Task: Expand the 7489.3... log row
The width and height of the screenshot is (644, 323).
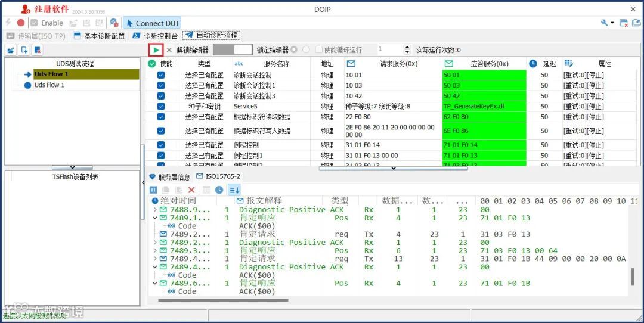Action: (x=155, y=251)
